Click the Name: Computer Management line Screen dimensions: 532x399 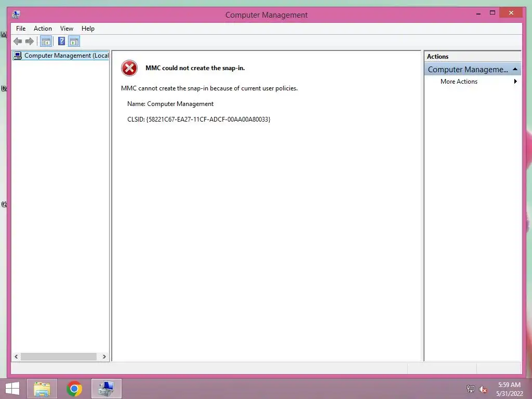tap(170, 104)
